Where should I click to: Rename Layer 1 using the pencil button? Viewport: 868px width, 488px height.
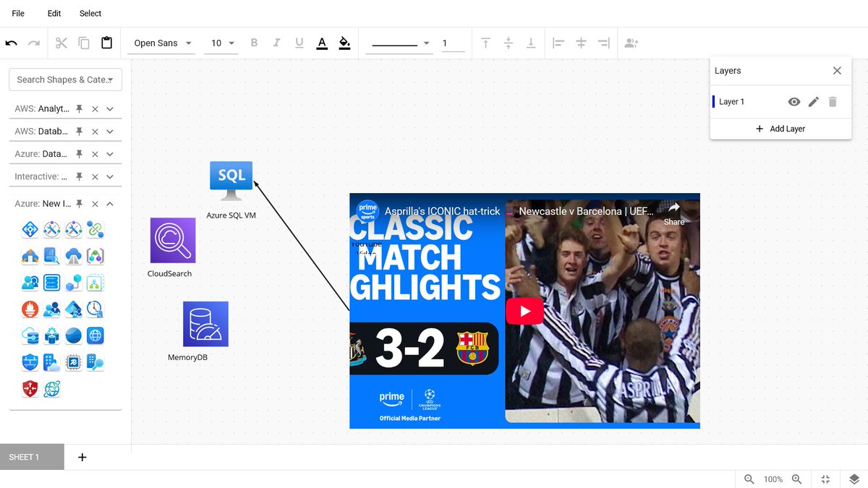(813, 101)
